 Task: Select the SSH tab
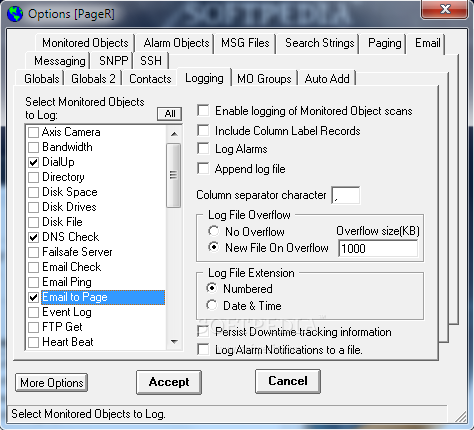[151, 61]
